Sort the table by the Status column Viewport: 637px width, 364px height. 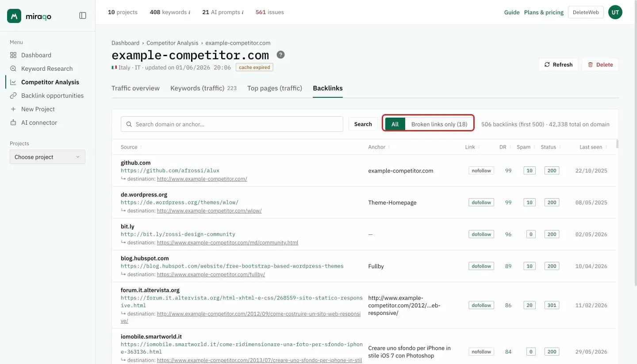tap(551, 147)
